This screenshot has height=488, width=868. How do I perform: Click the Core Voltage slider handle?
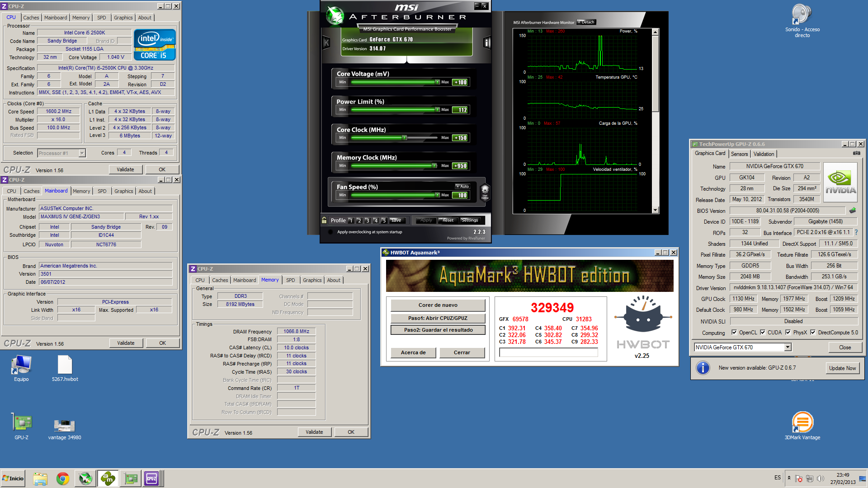click(437, 82)
